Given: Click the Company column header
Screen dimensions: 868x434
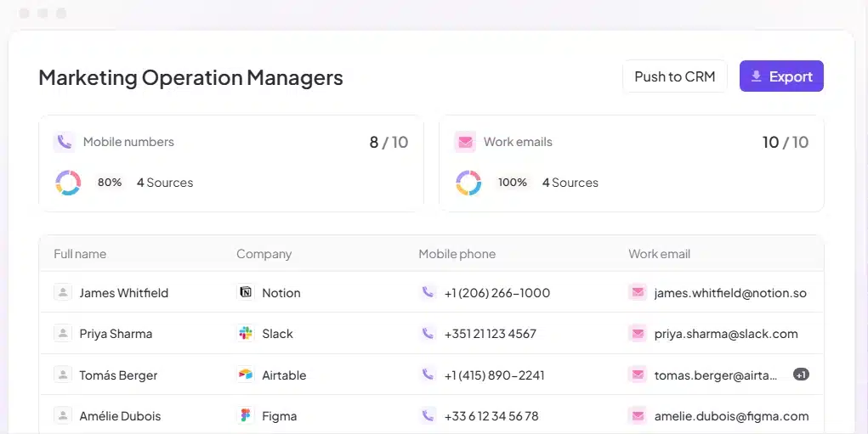Looking at the screenshot, I should pos(264,254).
